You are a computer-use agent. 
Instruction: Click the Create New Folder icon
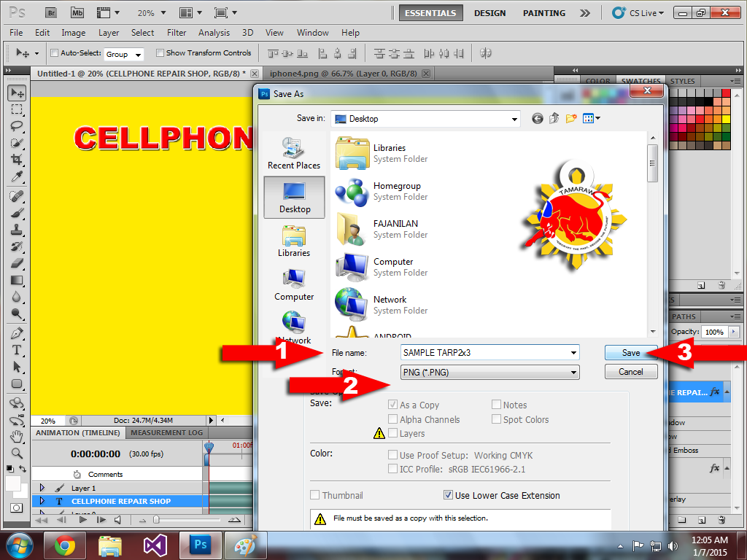(x=571, y=118)
